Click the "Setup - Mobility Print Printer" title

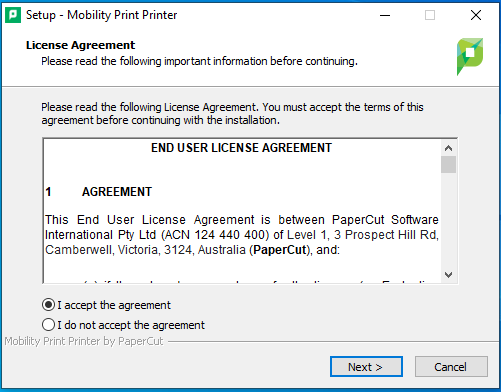tap(102, 15)
